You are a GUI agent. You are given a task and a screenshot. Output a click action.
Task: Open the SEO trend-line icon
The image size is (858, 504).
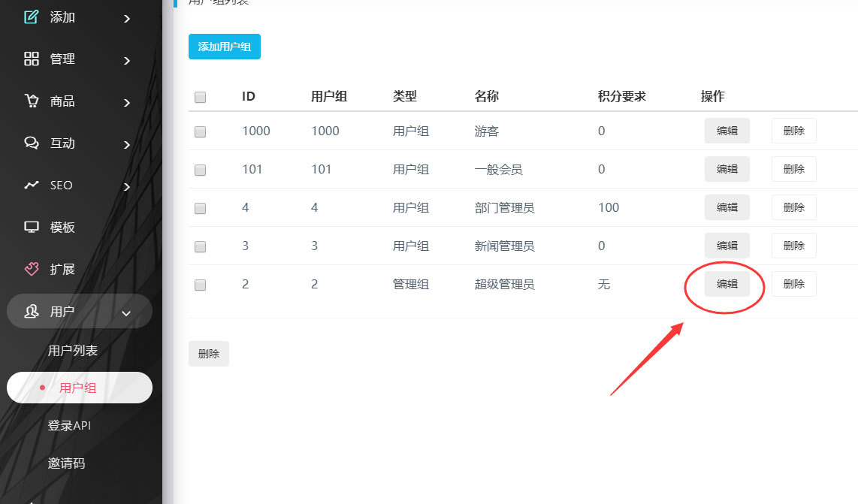click(31, 185)
